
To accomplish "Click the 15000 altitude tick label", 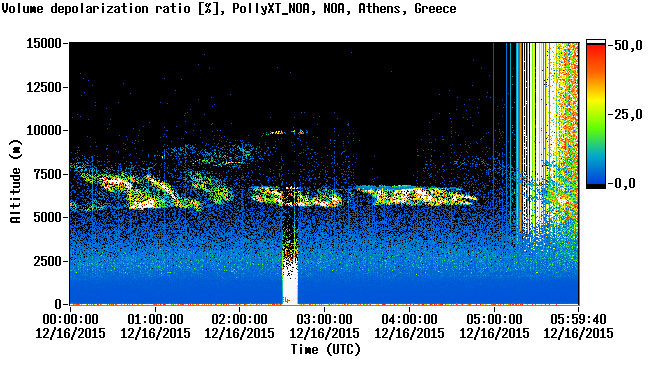I will (44, 43).
